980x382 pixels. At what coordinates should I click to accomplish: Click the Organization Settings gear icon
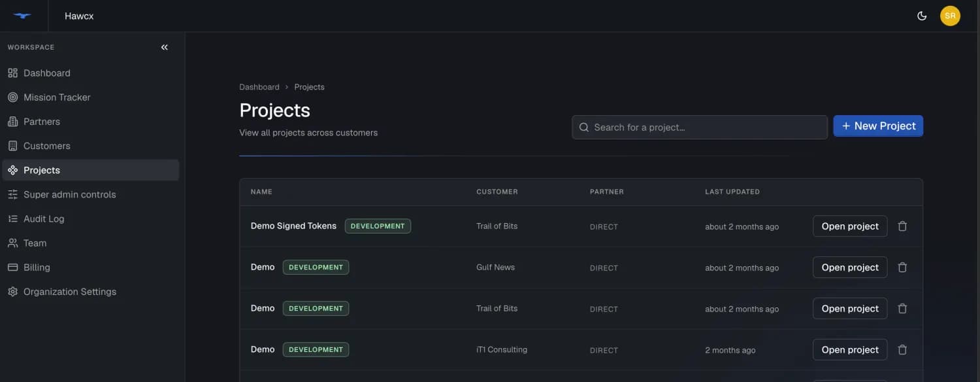pos(12,292)
